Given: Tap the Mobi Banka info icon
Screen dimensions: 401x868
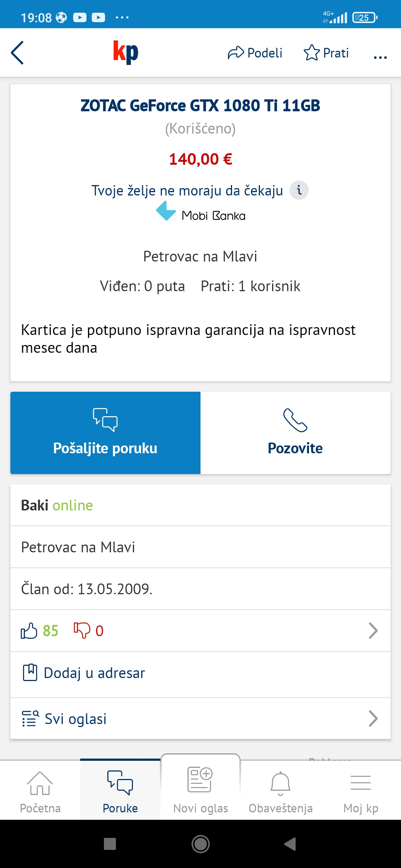Looking at the screenshot, I should pyautogui.click(x=299, y=190).
